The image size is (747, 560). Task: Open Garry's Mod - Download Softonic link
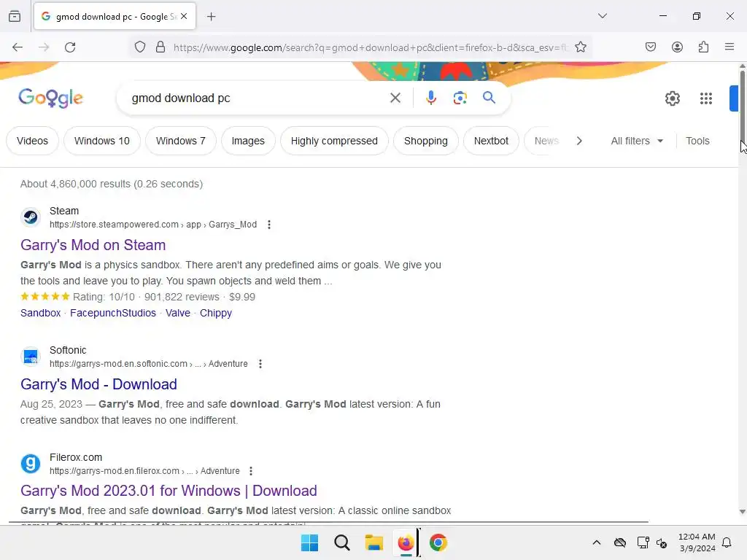coord(98,384)
